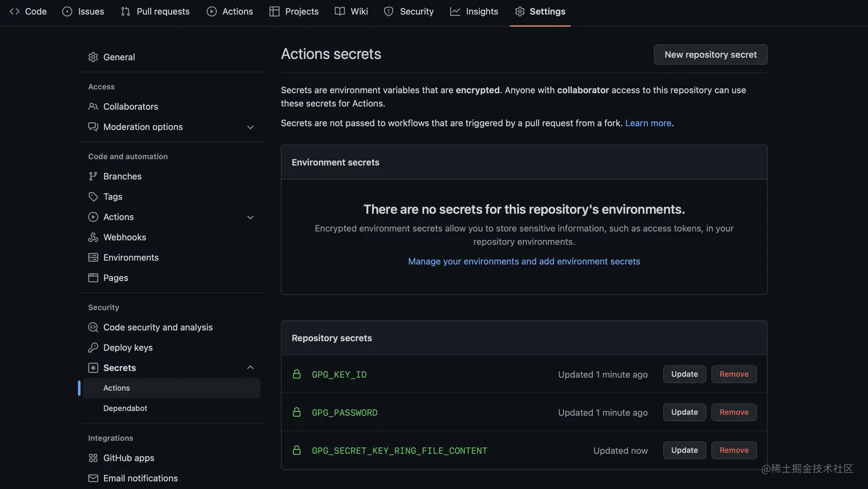Click the lock icon beside GPG_PASSWORD
Image resolution: width=868 pixels, height=489 pixels.
click(x=297, y=412)
